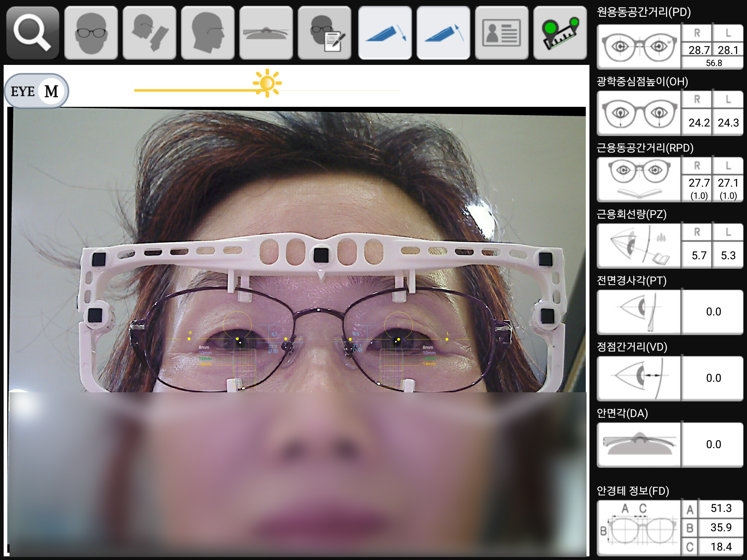
Task: Select frame C value 18.4
Action: [721, 547]
